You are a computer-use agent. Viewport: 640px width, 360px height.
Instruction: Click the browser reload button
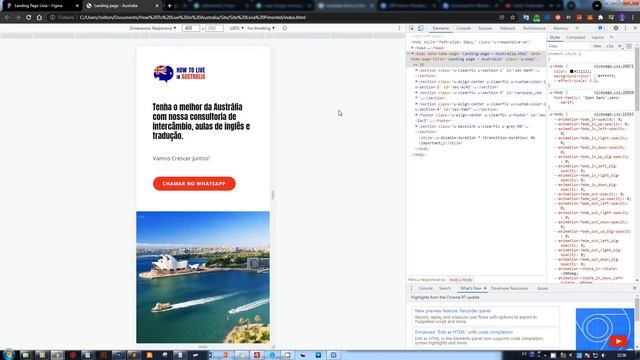pos(29,18)
